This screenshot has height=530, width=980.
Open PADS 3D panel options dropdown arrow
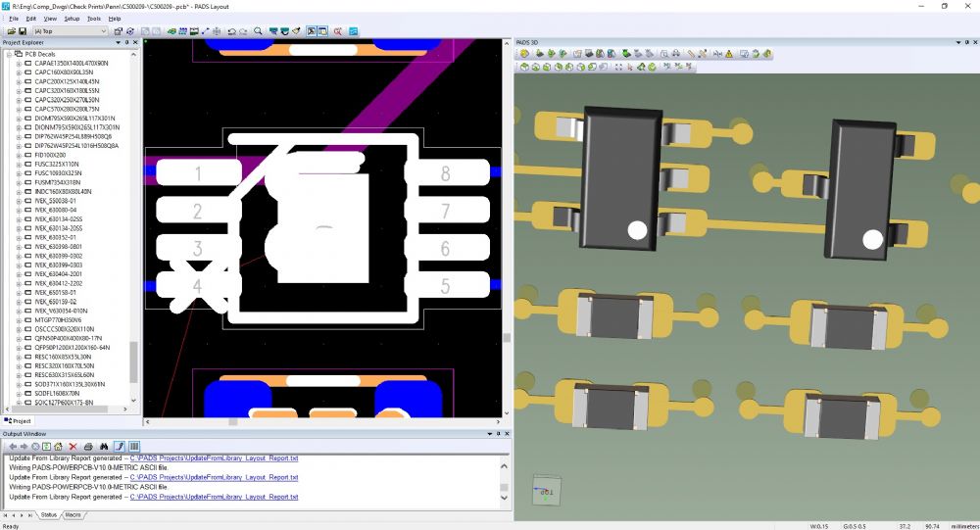coord(958,42)
